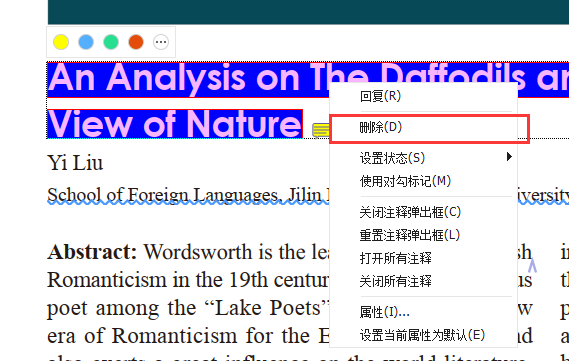Pick the orange-red highlight color
This screenshot has height=361, width=569.
pyautogui.click(x=136, y=42)
